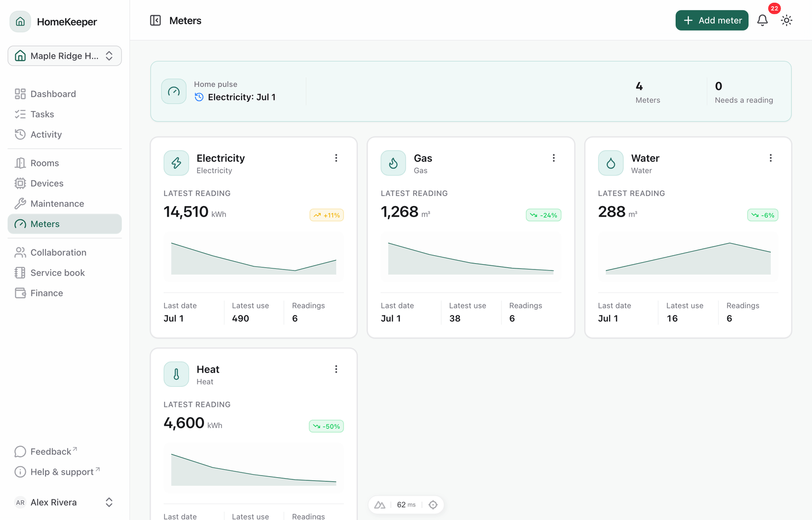Click the 288 m³ water reading

pyautogui.click(x=617, y=212)
